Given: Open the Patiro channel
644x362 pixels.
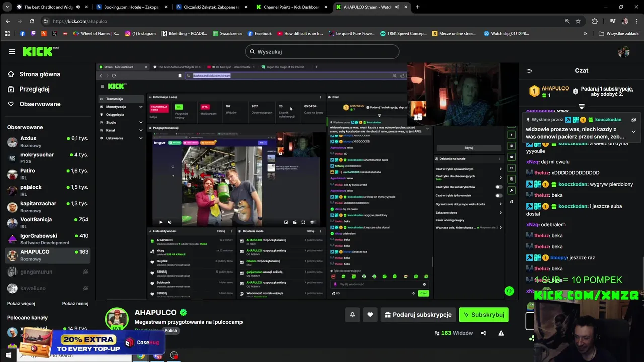Looking at the screenshot, I should click(48, 174).
